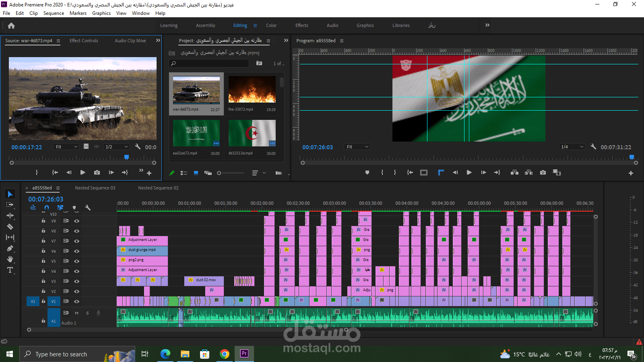Toggle the Snap magnet in timeline

47,208
